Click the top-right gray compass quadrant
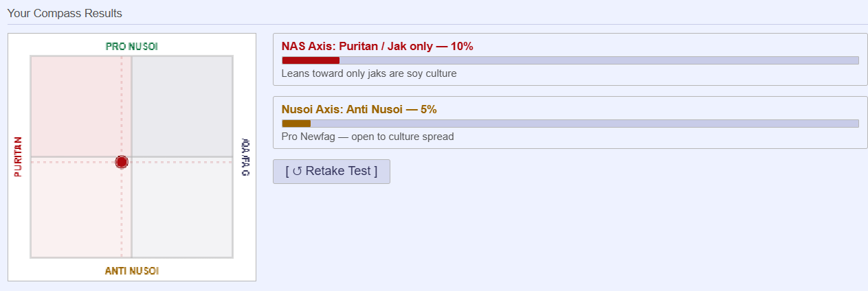Image resolution: width=868 pixels, height=291 pixels. (x=182, y=106)
